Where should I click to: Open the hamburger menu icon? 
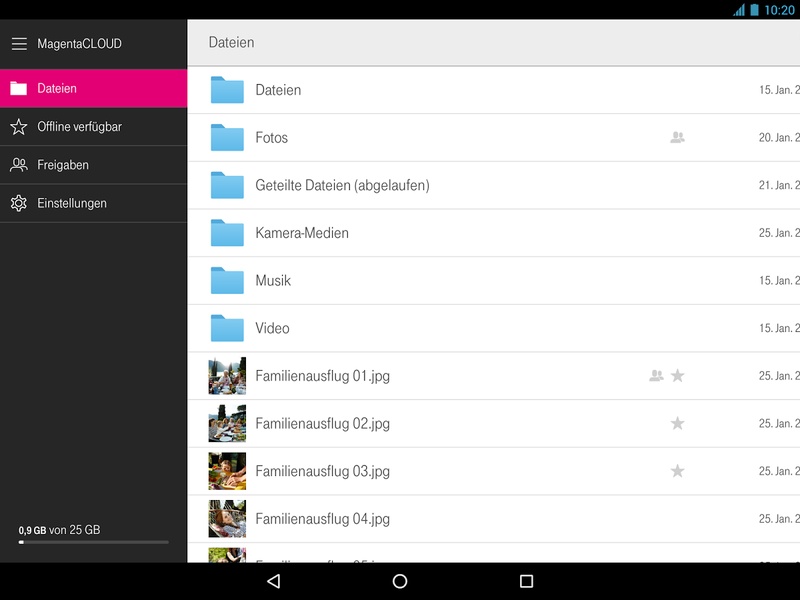[x=19, y=44]
